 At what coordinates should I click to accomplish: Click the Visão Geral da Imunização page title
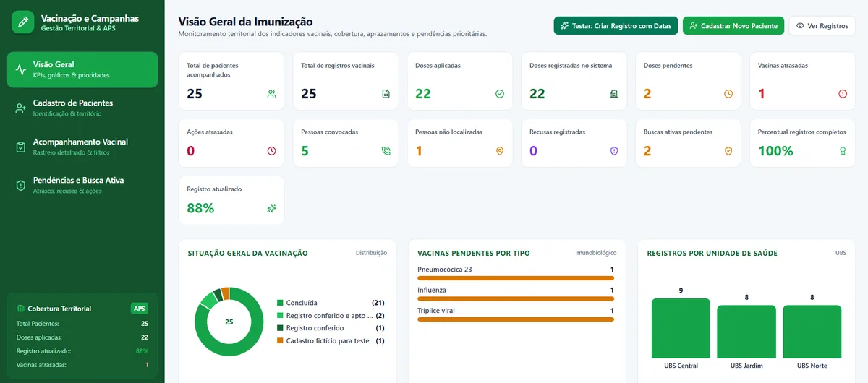coord(245,22)
